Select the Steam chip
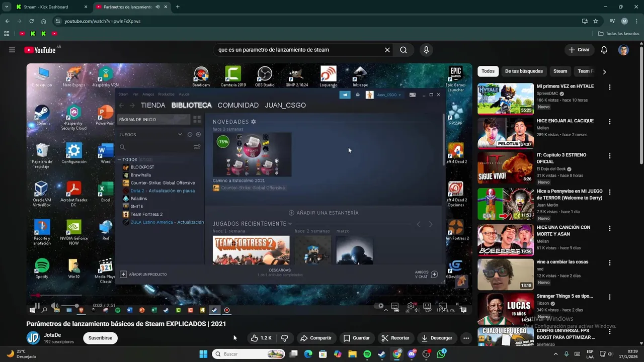The height and width of the screenshot is (362, 644). (560, 71)
